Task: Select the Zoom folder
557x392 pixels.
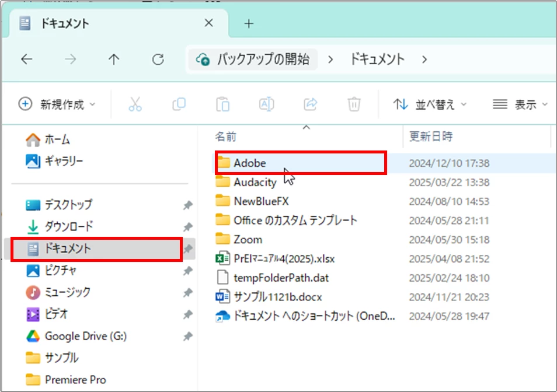Action: pyautogui.click(x=239, y=240)
